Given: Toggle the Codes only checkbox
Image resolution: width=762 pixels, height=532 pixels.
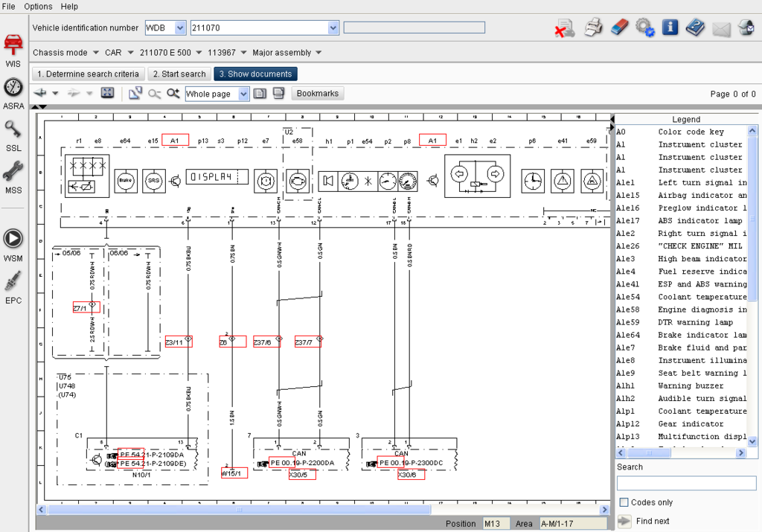Looking at the screenshot, I should click(624, 502).
